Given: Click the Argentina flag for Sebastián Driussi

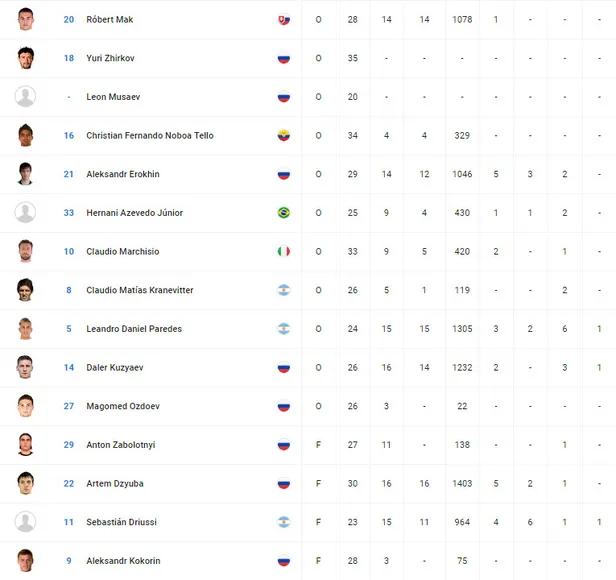Looking at the screenshot, I should 284,522.
